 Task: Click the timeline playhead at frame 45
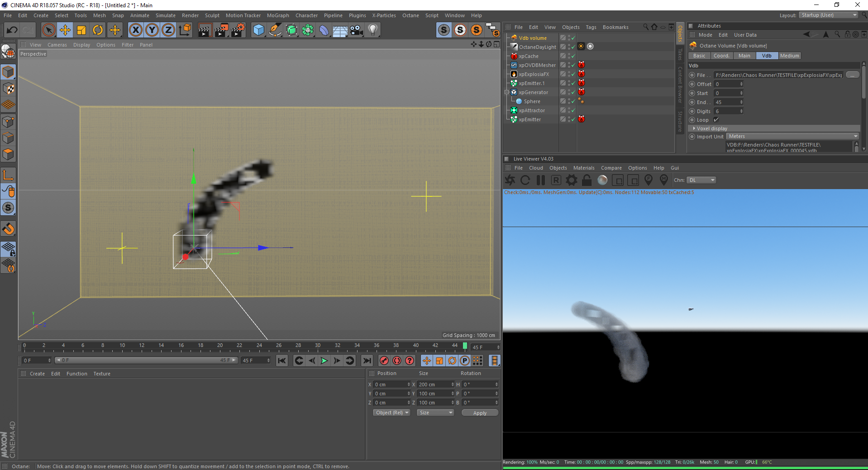(465, 347)
